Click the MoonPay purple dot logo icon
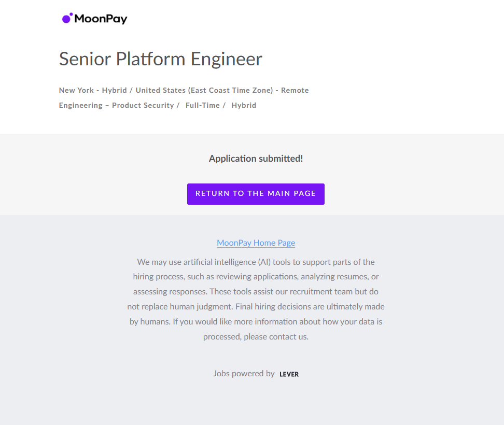This screenshot has width=504, height=425. 67,19
